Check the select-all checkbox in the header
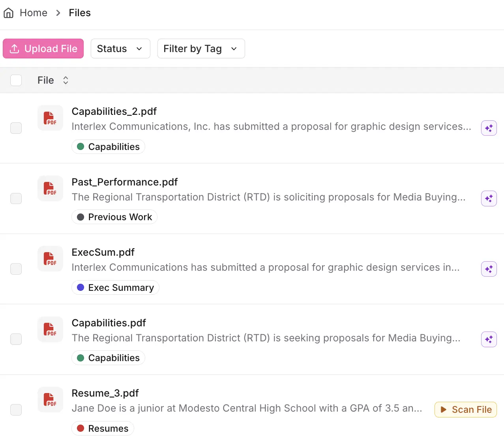Screen dimensions: 504x440 16,80
